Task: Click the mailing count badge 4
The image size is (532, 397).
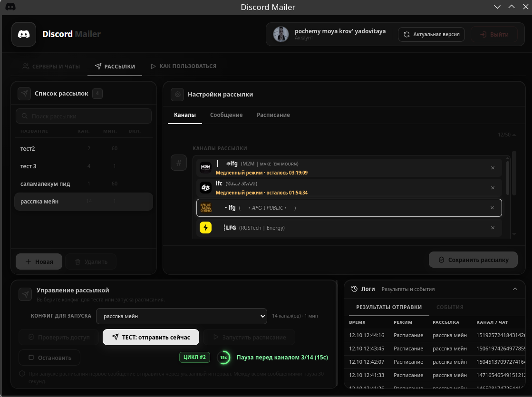Action: (x=97, y=94)
